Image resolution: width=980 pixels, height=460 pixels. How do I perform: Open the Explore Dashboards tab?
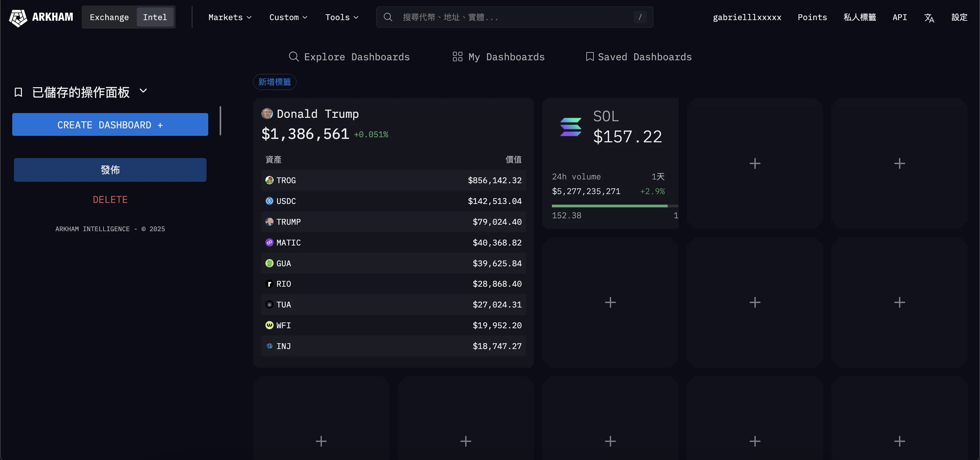[349, 57]
